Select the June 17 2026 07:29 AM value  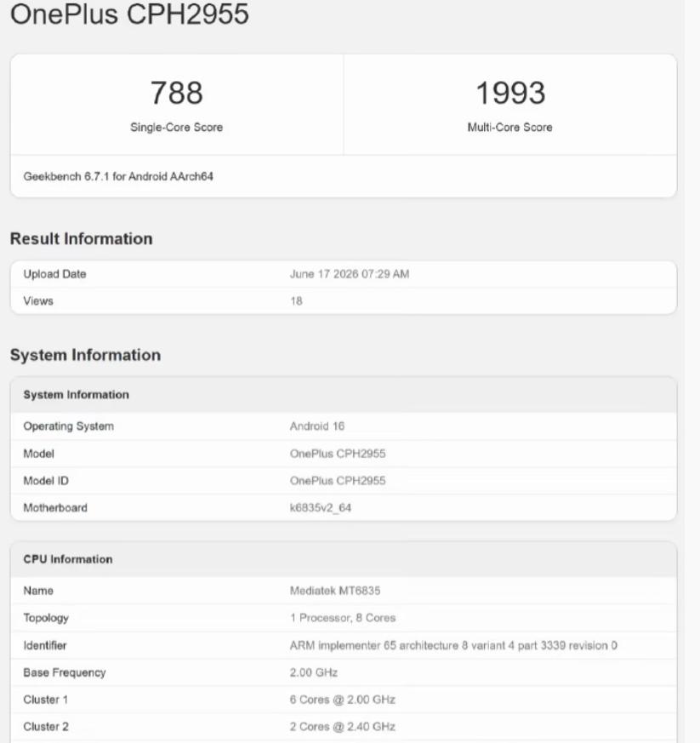[x=350, y=274]
